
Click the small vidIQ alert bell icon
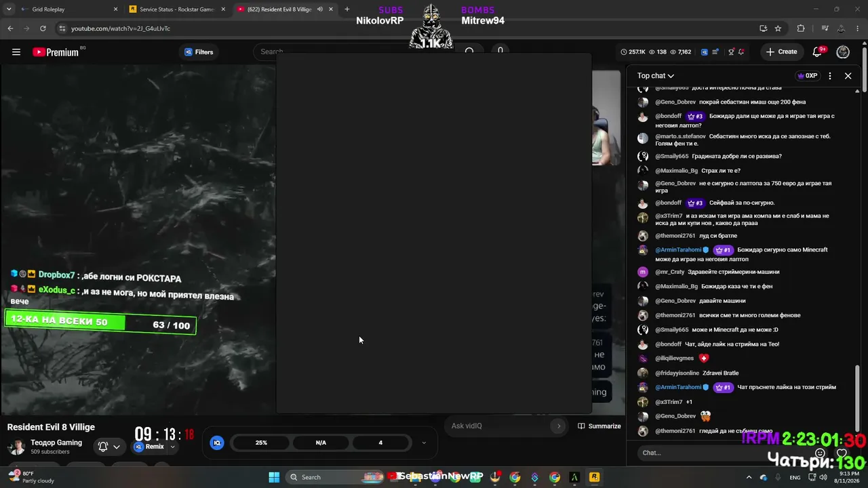(x=741, y=52)
